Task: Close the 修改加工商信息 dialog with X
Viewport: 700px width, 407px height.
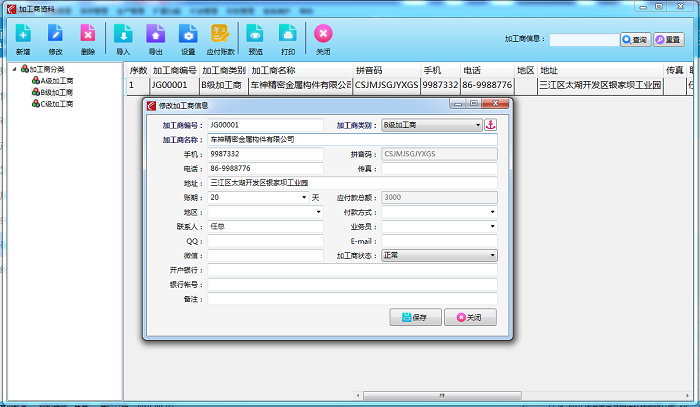Action: [495, 104]
